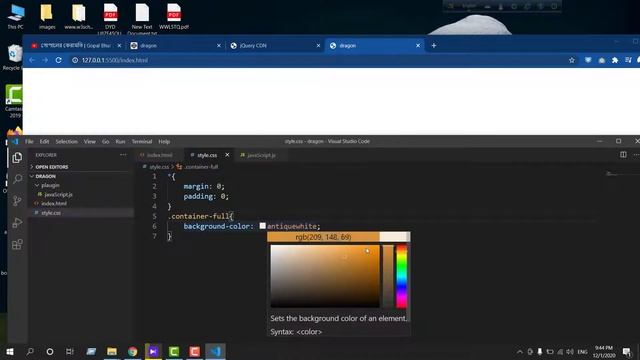Open the Terminal menu in VS Code

142,141
